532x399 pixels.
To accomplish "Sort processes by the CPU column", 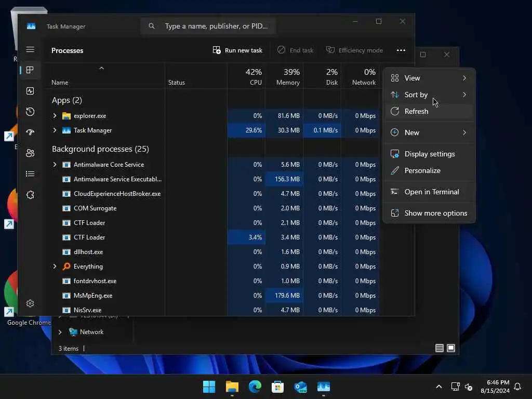I will [x=246, y=76].
